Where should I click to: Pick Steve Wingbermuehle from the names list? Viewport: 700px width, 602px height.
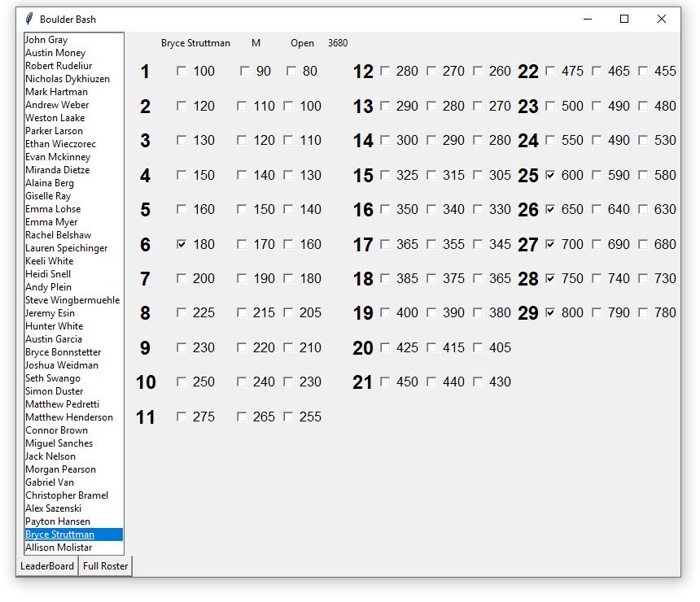pos(72,300)
